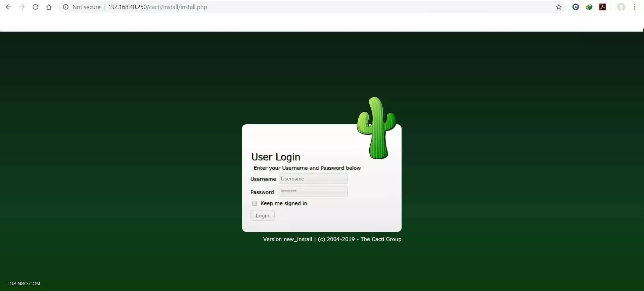The width and height of the screenshot is (644, 291).
Task: Open the green download manager extension icon
Action: click(589, 7)
